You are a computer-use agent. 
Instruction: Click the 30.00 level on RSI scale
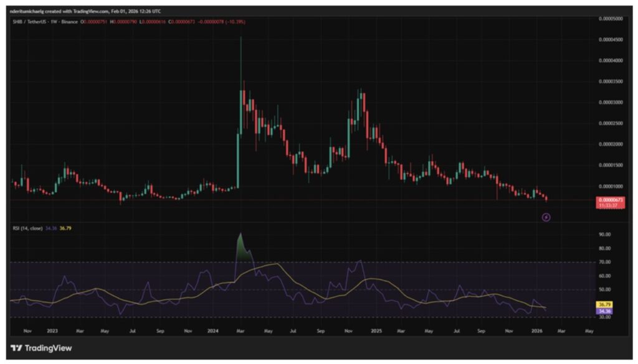(x=604, y=317)
